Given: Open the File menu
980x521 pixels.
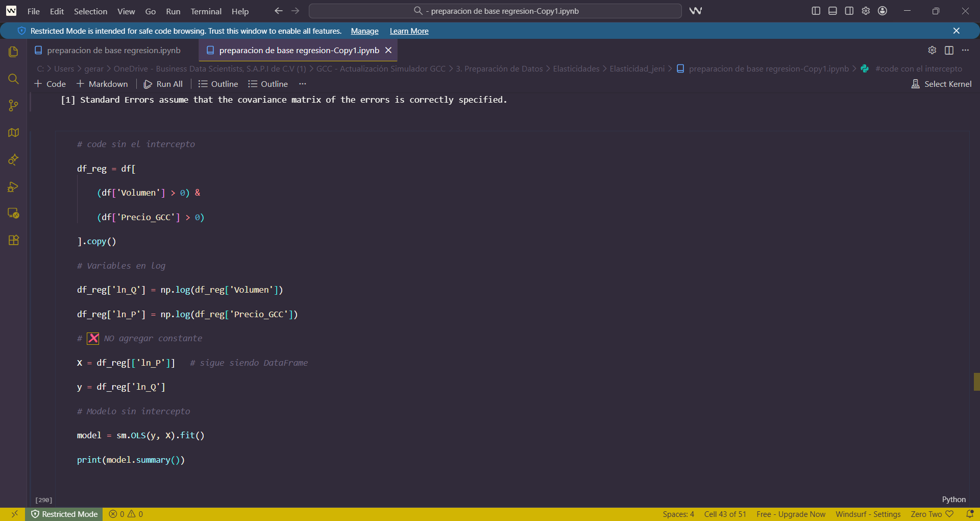Looking at the screenshot, I should (x=34, y=11).
